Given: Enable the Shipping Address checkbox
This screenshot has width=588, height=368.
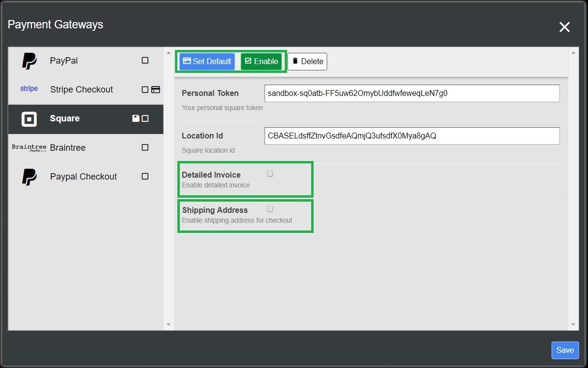Looking at the screenshot, I should coord(270,209).
